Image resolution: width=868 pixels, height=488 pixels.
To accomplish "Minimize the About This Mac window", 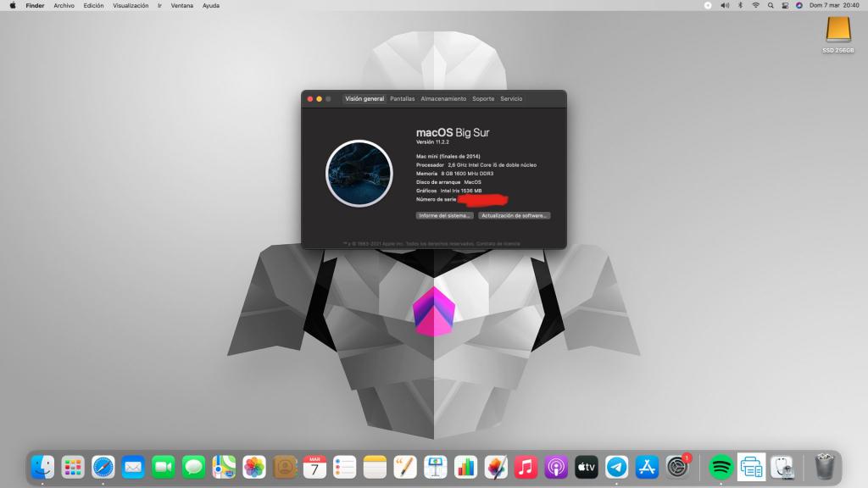I will [320, 99].
